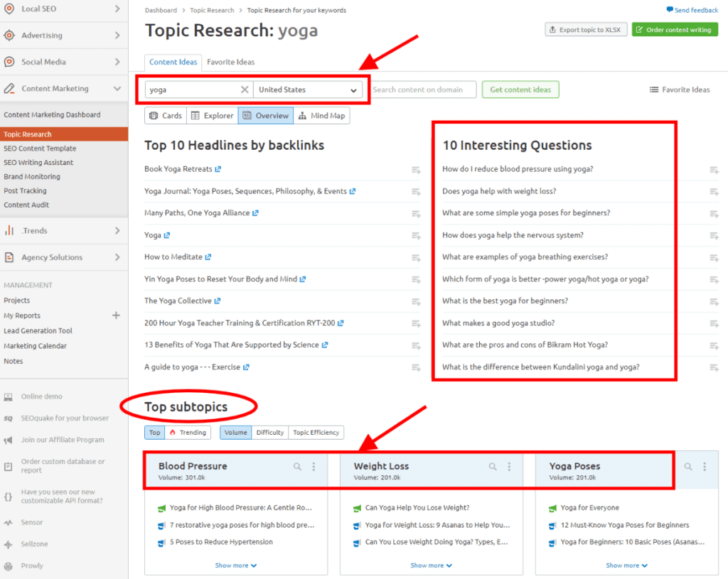Screen dimensions: 728x579
Task: Open Favorite Ideas list on the right
Action: coord(680,90)
